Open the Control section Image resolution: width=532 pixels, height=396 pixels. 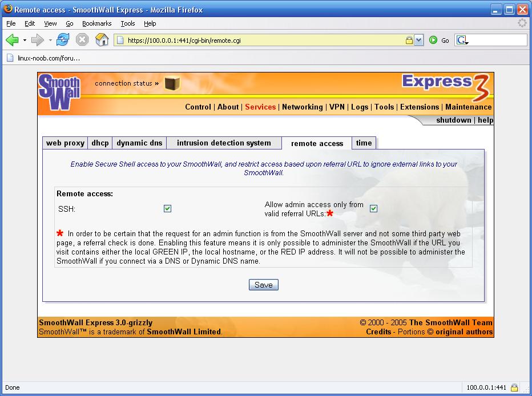198,107
